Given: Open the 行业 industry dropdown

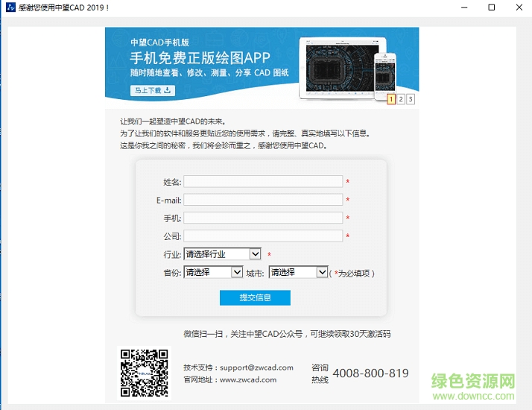Looking at the screenshot, I should click(222, 254).
